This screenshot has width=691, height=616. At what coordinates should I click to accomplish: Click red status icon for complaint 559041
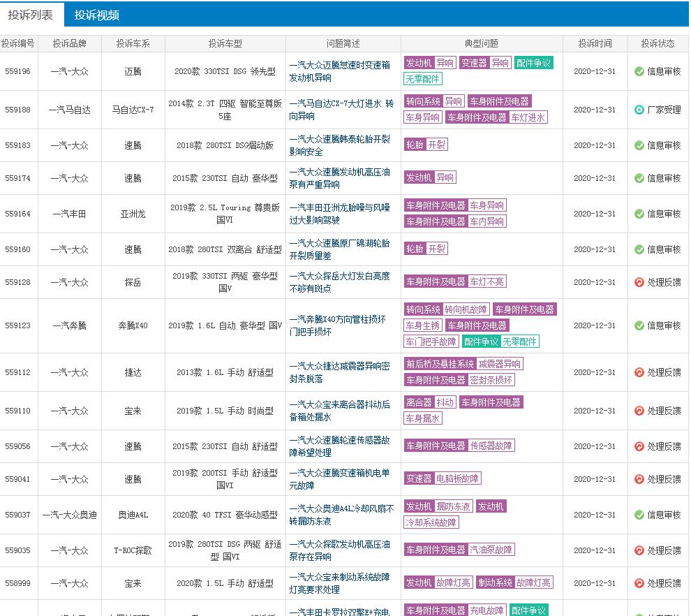(639, 479)
